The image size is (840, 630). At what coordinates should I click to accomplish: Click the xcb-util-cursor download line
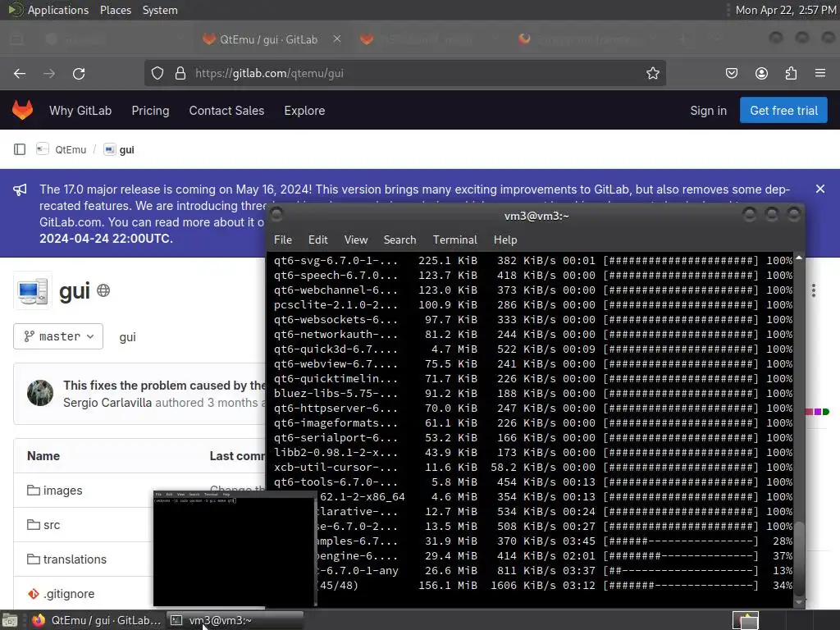pyautogui.click(x=533, y=467)
